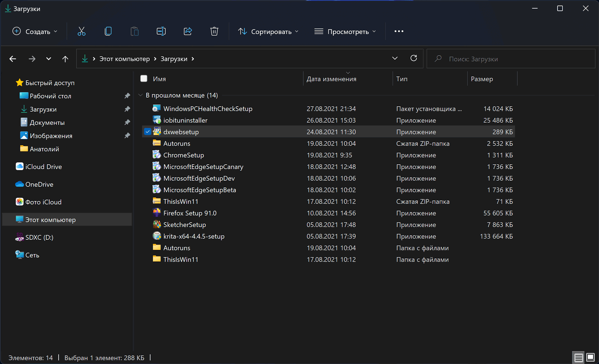Viewport: 599px width, 364px height.
Task: Switch to details list view in status bar
Action: [578, 358]
